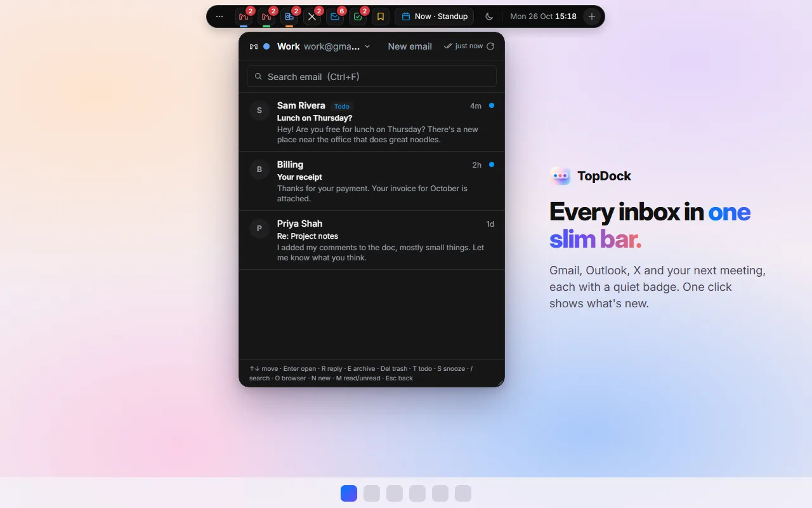Open the blue envelope mail icon
The height and width of the screenshot is (508, 812).
point(335,17)
